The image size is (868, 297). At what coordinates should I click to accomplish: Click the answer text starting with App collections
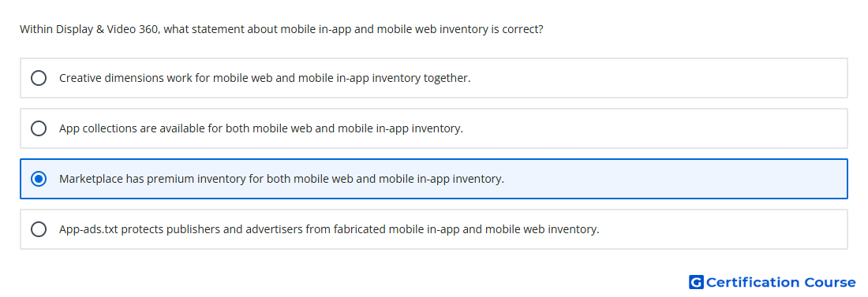260,128
